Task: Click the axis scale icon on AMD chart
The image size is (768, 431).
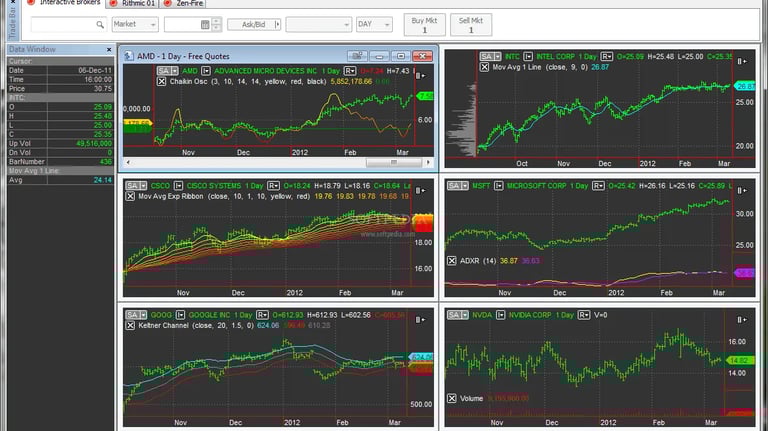Action: click(420, 76)
